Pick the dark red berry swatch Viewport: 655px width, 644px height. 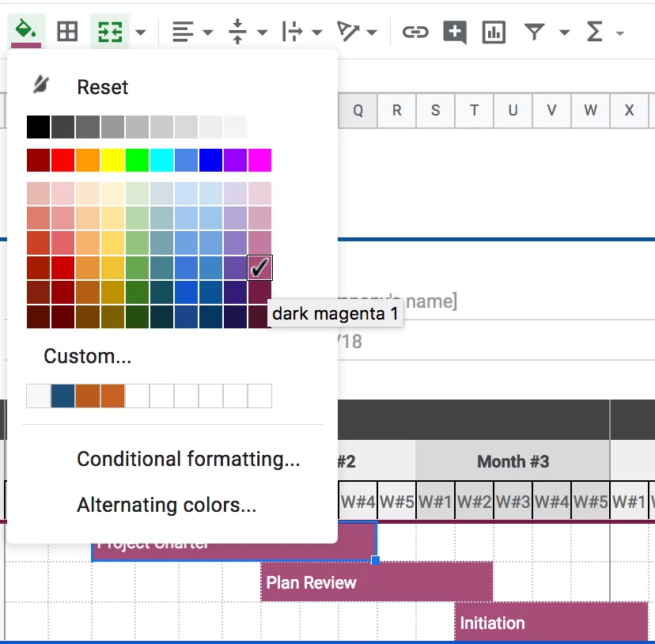pyautogui.click(x=39, y=160)
